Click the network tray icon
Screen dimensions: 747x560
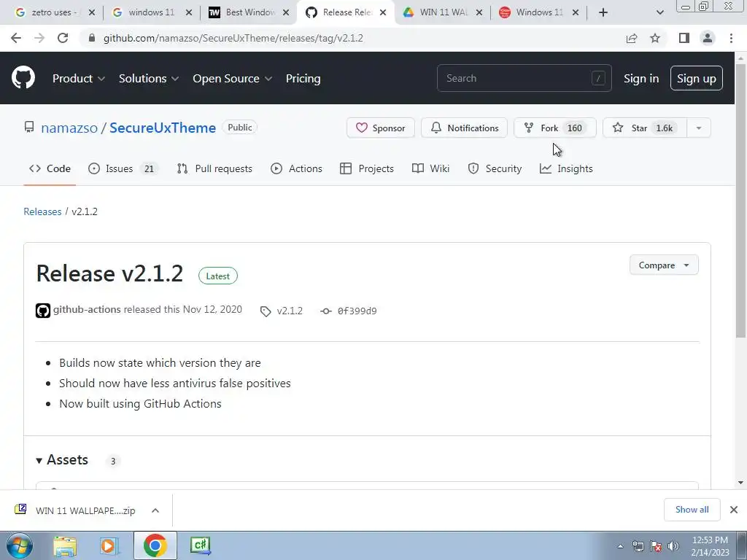pyautogui.click(x=638, y=546)
